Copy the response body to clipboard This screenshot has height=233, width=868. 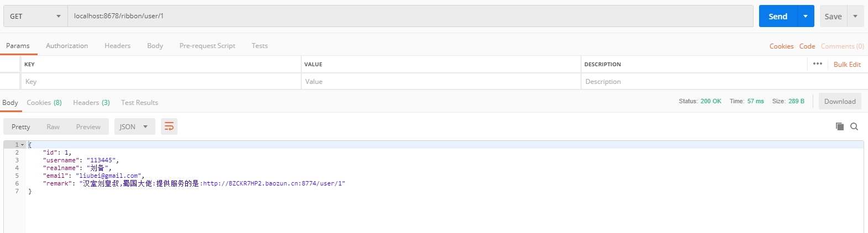click(x=839, y=126)
